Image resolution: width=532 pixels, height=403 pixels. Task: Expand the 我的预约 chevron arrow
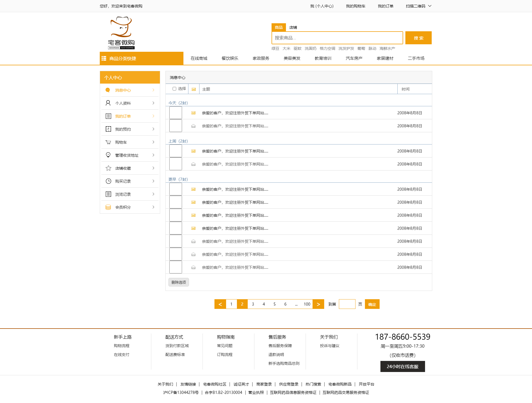[153, 129]
